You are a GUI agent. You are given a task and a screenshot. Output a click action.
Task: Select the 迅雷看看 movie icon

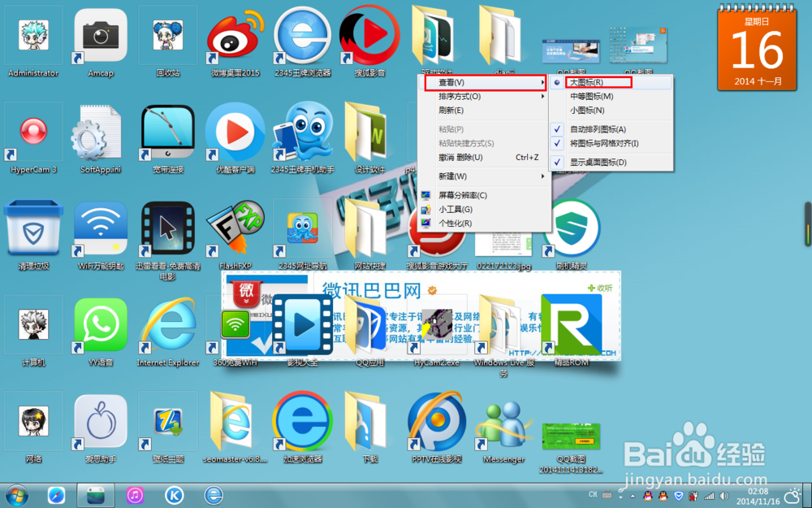click(x=168, y=240)
